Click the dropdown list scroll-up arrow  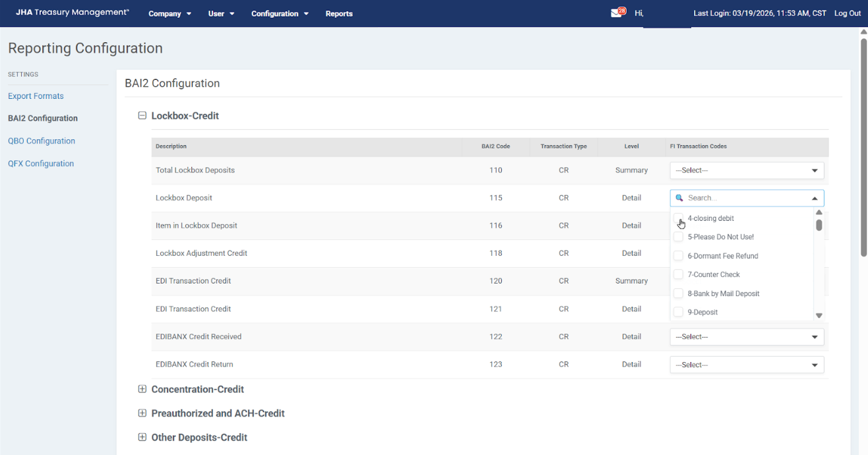click(x=819, y=212)
